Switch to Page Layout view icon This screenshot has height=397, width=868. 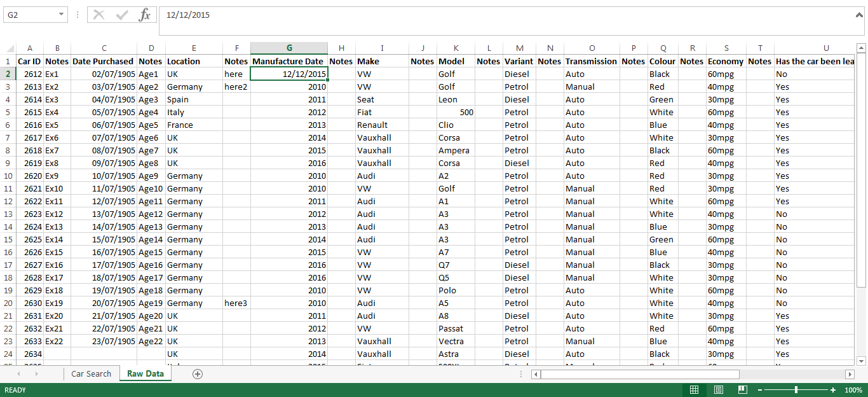tap(719, 389)
